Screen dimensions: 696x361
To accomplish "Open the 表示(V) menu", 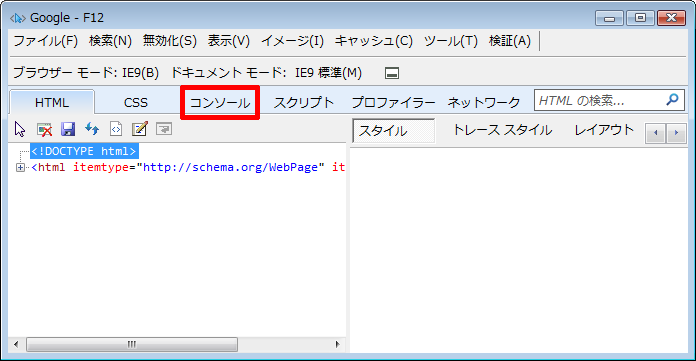I will pyautogui.click(x=229, y=41).
